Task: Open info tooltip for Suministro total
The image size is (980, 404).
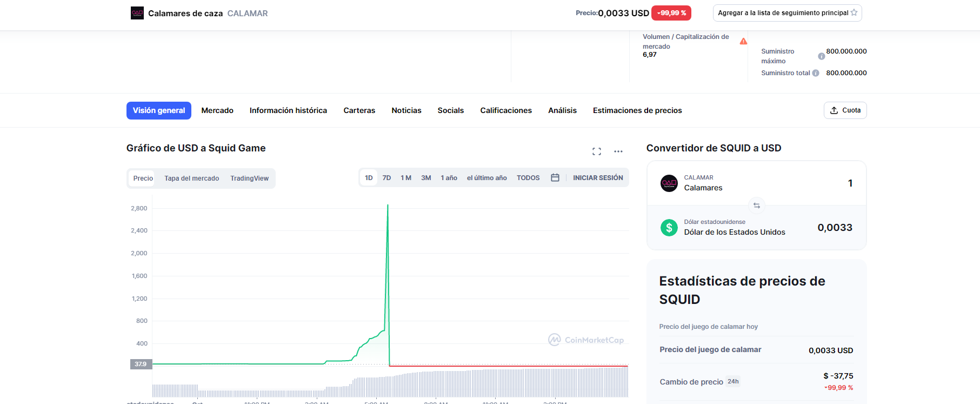Action: point(816,73)
